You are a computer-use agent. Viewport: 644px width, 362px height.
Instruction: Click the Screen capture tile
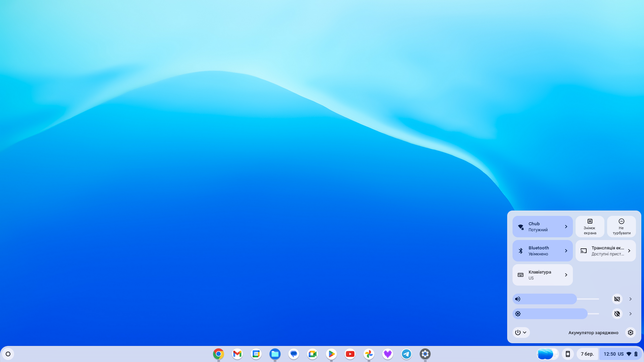[590, 227]
